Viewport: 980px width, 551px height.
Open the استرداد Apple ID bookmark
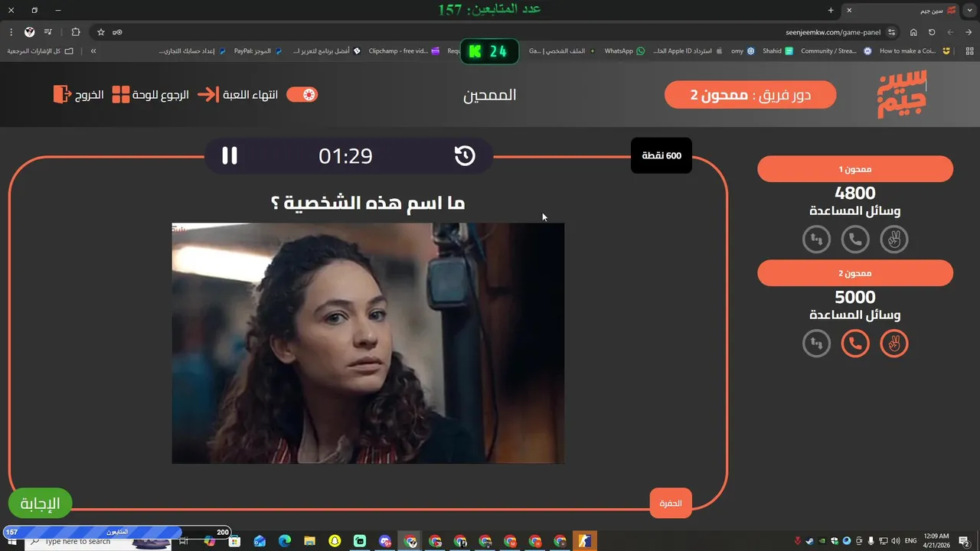[688, 51]
